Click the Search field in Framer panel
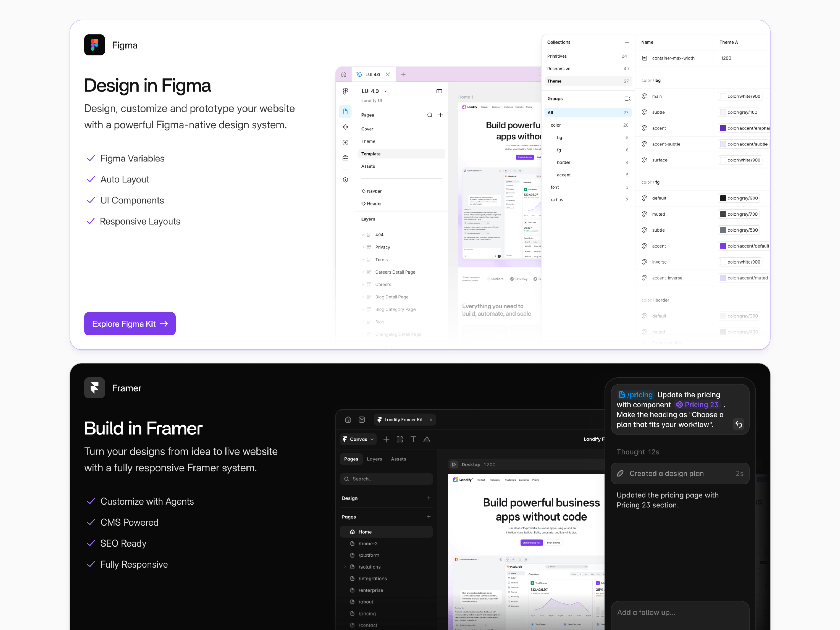This screenshot has width=840, height=630. click(387, 479)
